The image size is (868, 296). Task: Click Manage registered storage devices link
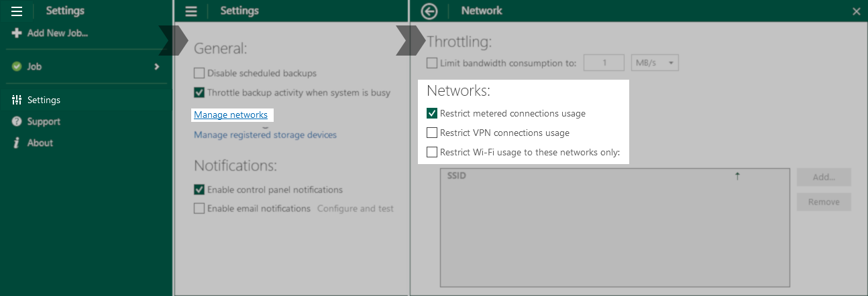point(265,135)
